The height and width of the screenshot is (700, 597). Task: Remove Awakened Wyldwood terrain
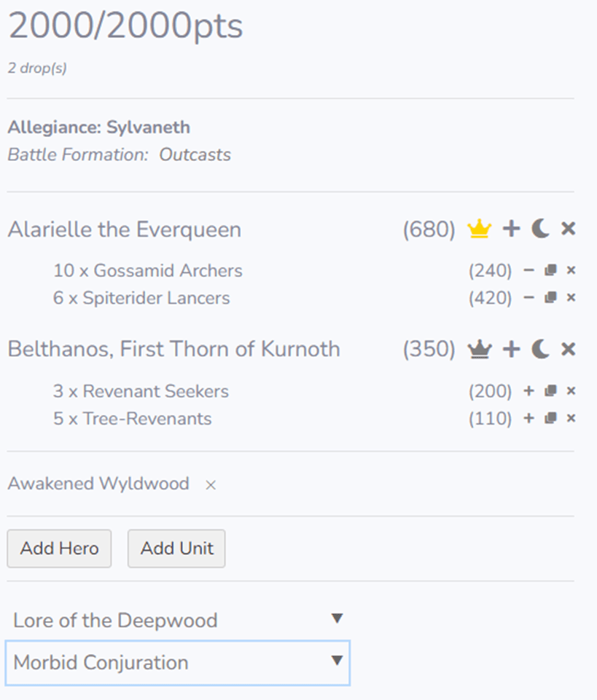coord(211,485)
